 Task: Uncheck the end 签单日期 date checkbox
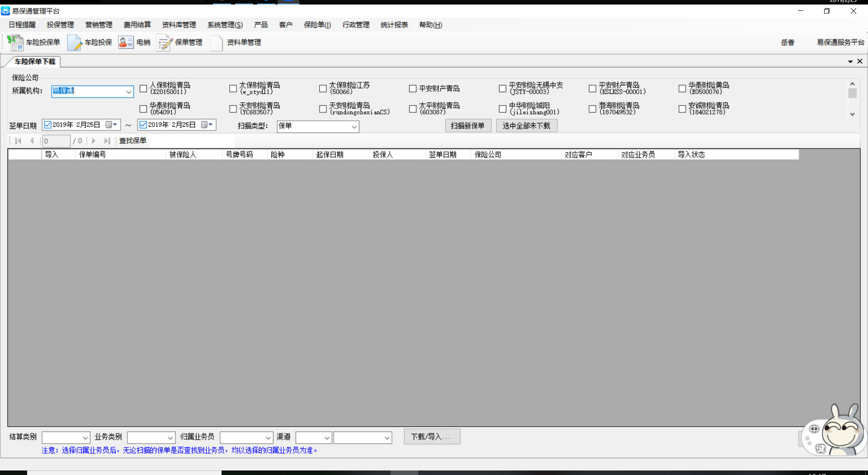click(143, 125)
